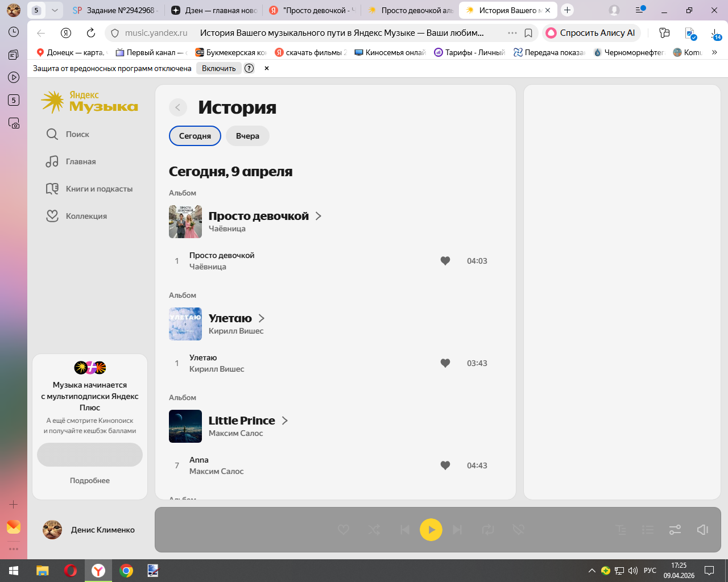The image size is (728, 582).
Task: Open Улетаю album cover thumbnail
Action: (x=185, y=324)
